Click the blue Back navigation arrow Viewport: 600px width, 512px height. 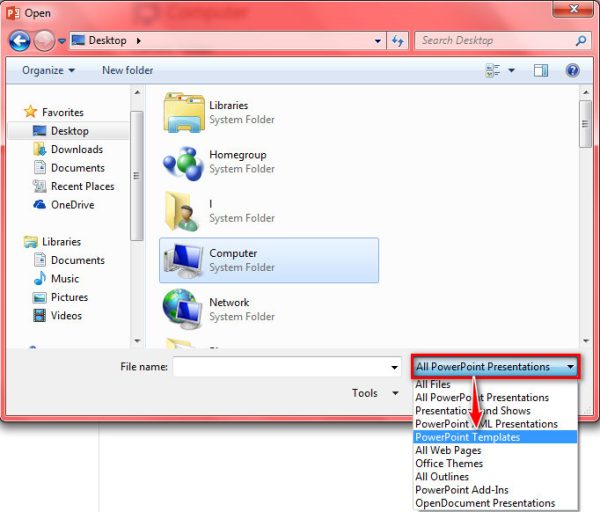pos(20,41)
